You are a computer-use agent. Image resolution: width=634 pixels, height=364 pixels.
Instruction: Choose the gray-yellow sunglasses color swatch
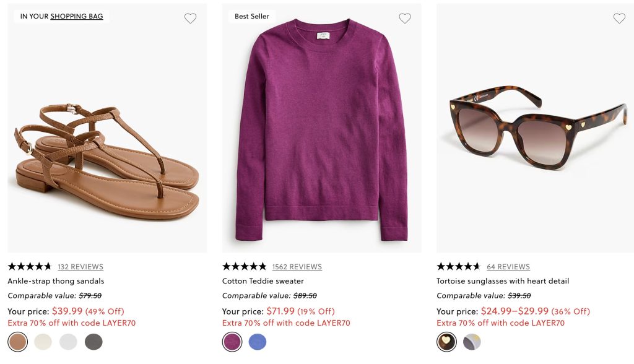472,342
